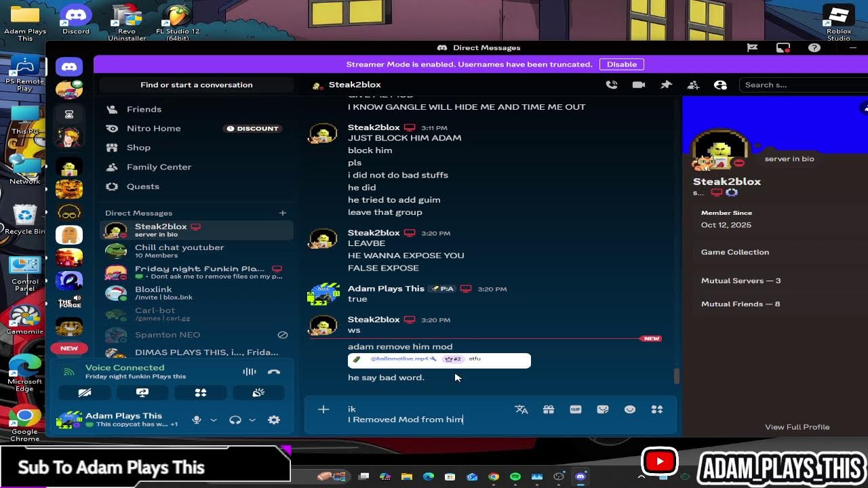Open Google Chrome from the taskbar
The height and width of the screenshot is (488, 868).
pos(493,476)
